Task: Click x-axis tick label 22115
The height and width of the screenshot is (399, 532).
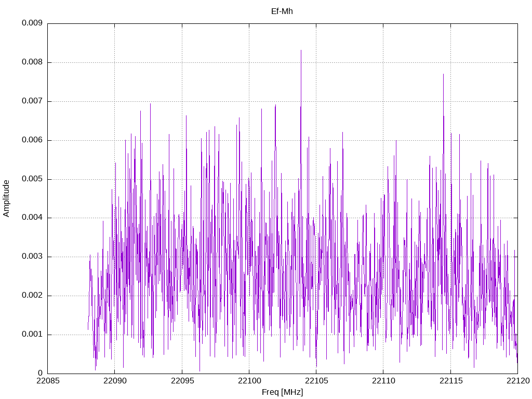Action: (450, 381)
